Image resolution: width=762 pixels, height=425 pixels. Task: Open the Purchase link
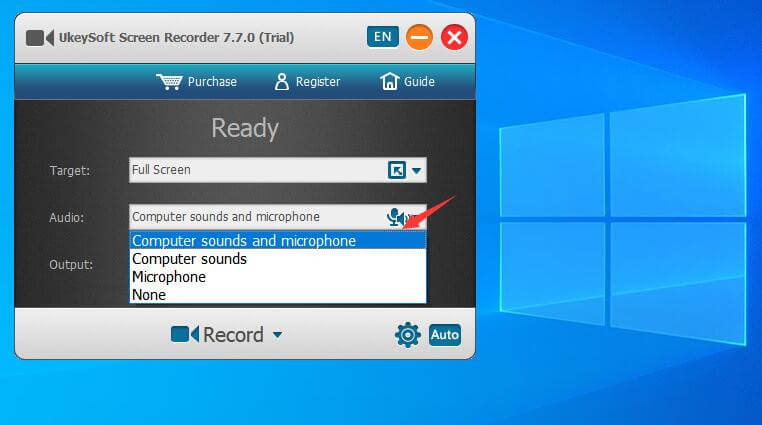click(x=212, y=82)
